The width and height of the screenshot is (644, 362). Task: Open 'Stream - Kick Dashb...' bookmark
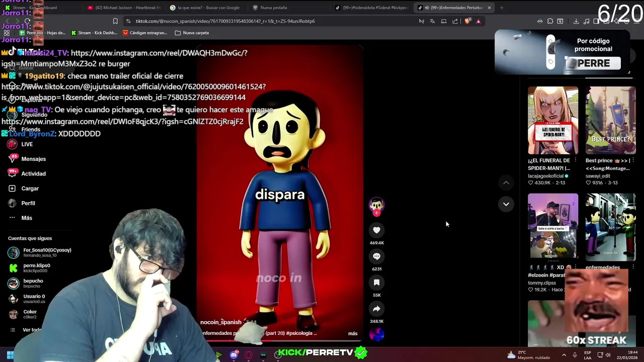(94, 33)
